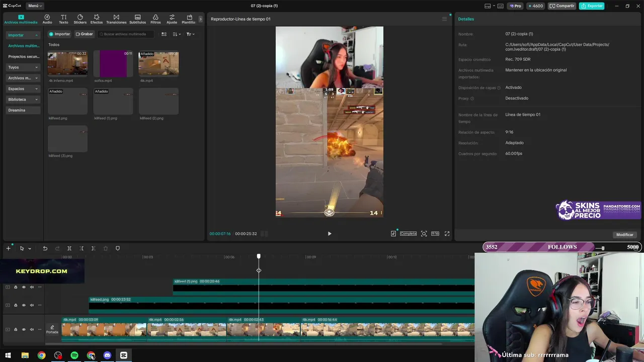Open the Texto tab
644x362 pixels.
coord(63,19)
